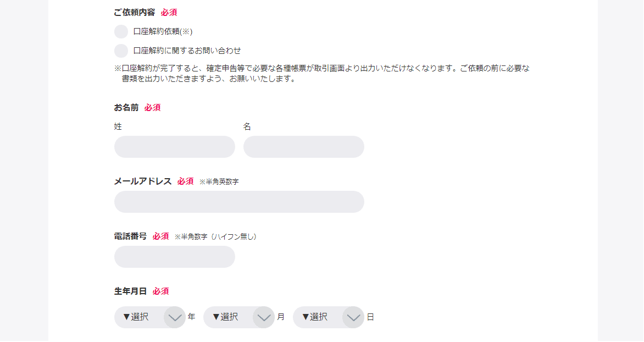Click the 口座解約依頼(※) option label text
The width and height of the screenshot is (644, 342).
click(x=163, y=32)
